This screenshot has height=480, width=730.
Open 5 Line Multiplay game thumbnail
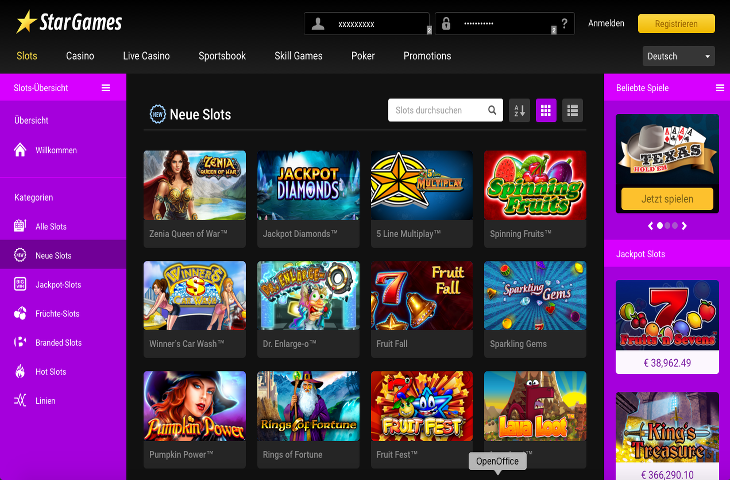tap(422, 185)
